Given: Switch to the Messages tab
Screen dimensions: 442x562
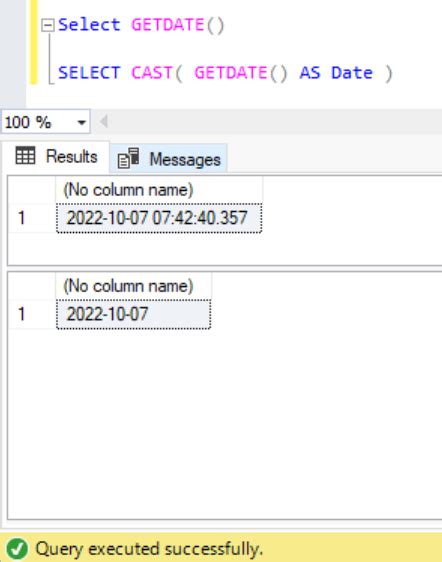Looking at the screenshot, I should point(168,159).
